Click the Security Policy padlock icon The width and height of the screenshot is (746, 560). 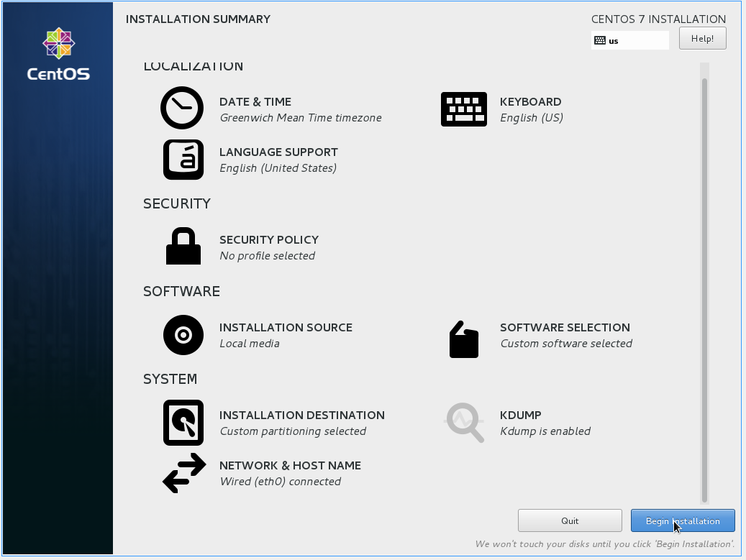pos(183,247)
